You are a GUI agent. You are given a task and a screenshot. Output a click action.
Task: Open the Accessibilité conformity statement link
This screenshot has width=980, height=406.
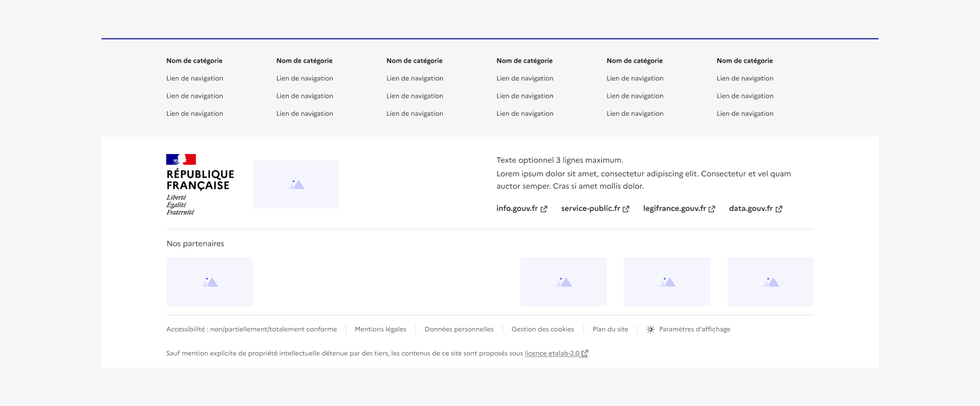pos(251,329)
